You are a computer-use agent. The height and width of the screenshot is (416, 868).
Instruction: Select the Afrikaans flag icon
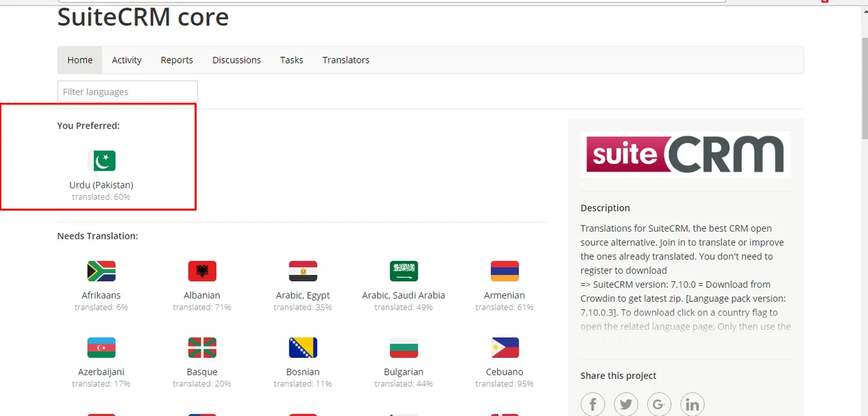click(x=102, y=271)
